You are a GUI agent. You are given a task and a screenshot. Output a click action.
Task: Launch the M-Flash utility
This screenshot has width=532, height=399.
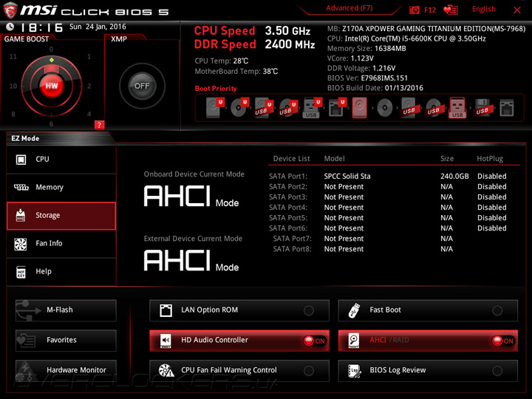click(x=66, y=310)
